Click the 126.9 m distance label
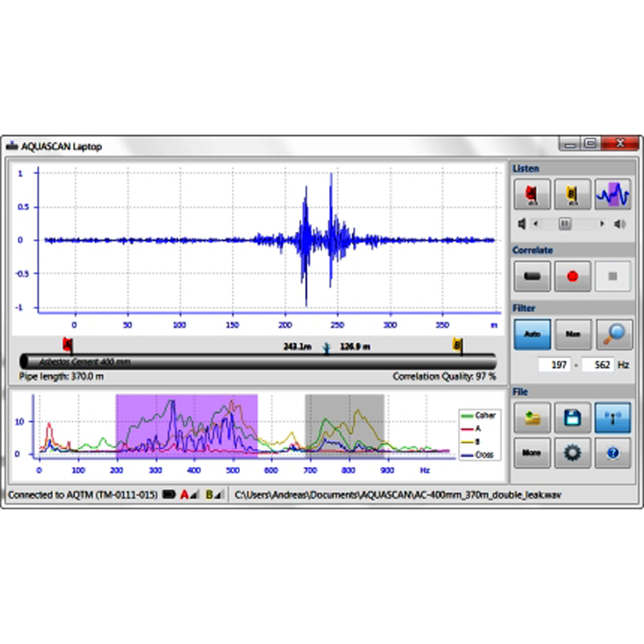The width and height of the screenshot is (644, 644). (x=355, y=347)
